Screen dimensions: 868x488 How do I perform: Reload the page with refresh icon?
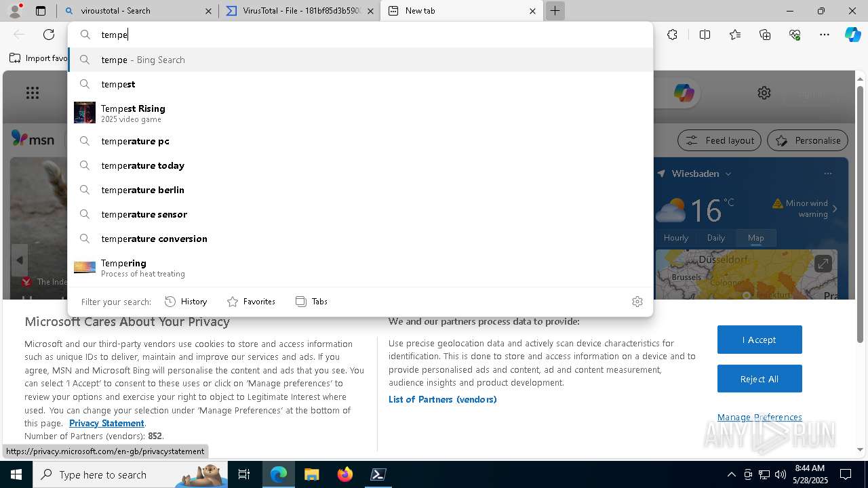coord(49,35)
